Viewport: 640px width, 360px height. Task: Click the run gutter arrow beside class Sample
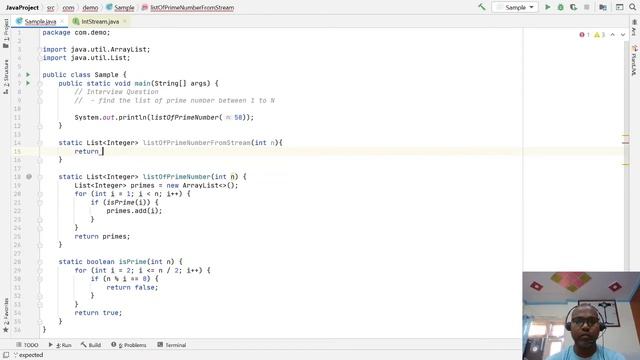click(x=28, y=75)
